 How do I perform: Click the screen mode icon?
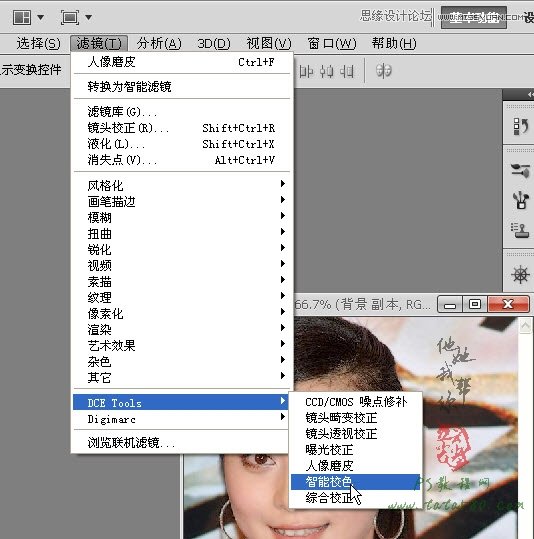click(70, 17)
